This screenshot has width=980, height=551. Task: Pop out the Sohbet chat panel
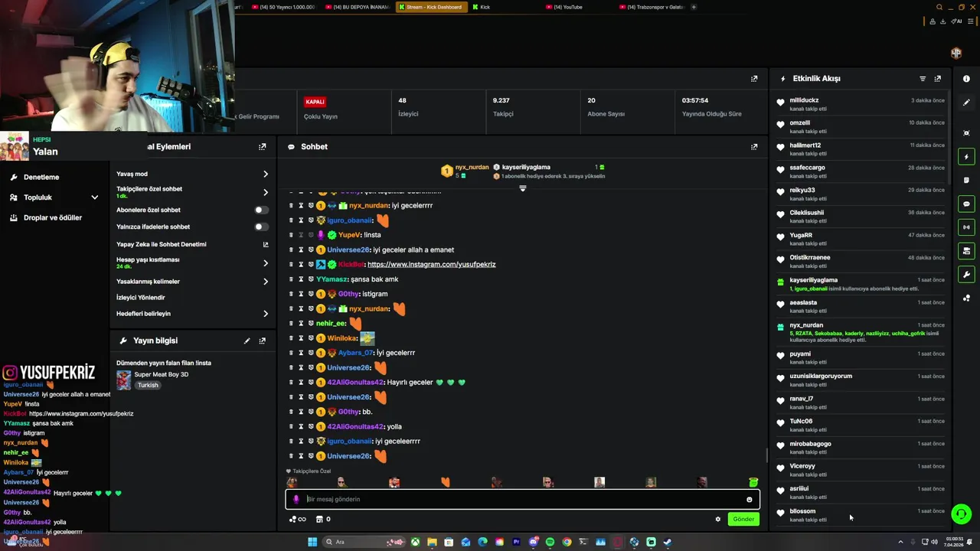coord(754,147)
